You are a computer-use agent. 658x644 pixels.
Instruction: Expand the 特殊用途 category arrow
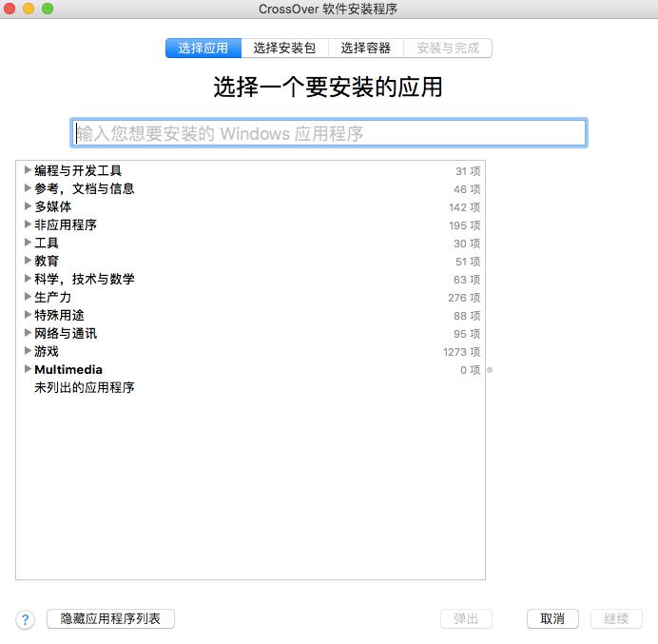tap(28, 315)
